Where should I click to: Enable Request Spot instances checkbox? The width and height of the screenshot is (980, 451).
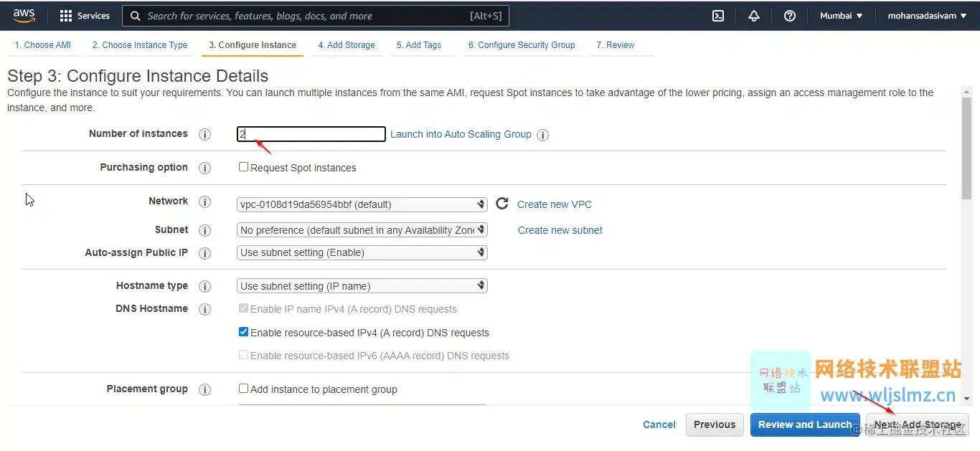[244, 167]
